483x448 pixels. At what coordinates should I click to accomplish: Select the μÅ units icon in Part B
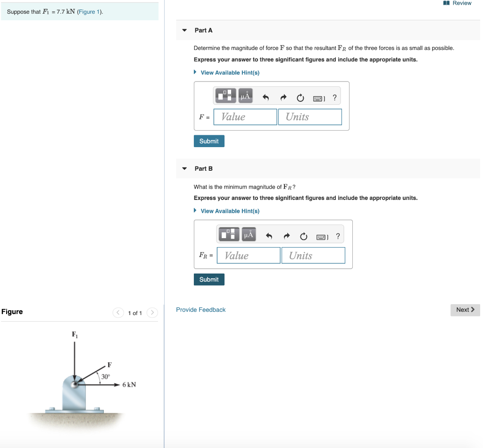(248, 233)
